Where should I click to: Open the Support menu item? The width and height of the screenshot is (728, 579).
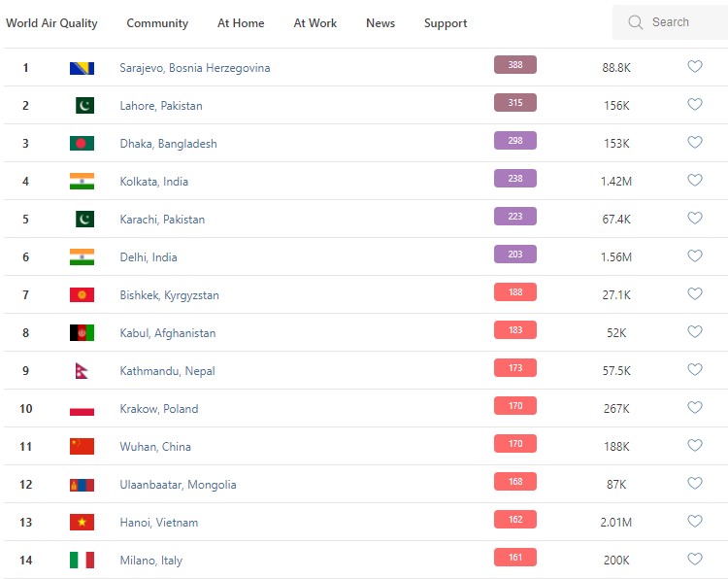click(x=446, y=23)
